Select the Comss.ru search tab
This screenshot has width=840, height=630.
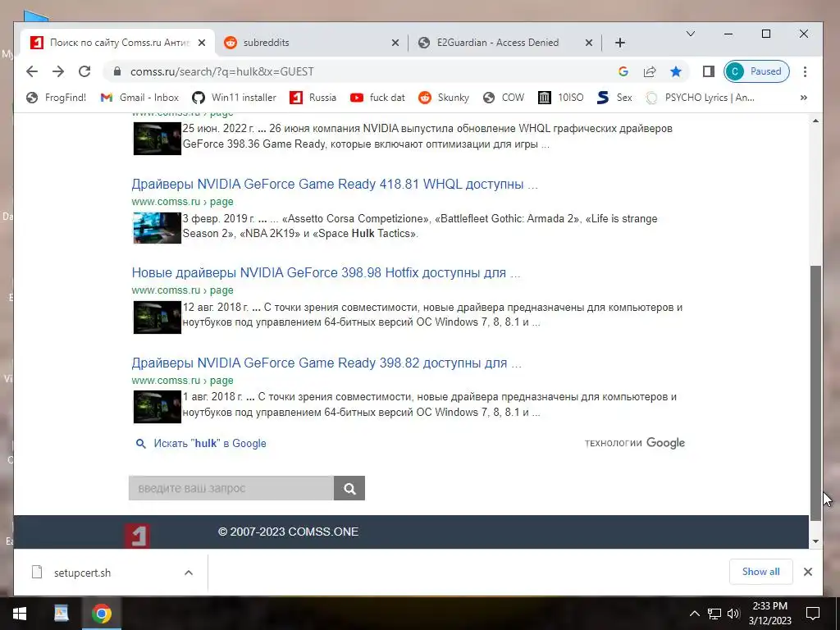pyautogui.click(x=117, y=43)
